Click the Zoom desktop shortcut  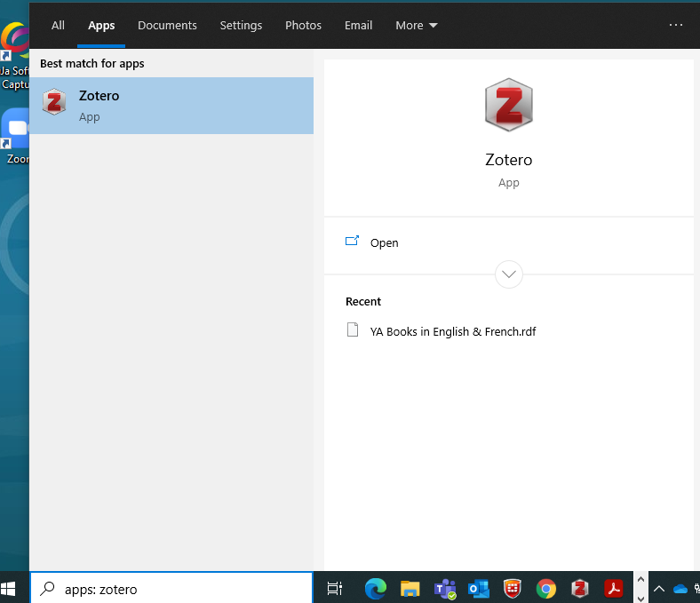coord(15,135)
